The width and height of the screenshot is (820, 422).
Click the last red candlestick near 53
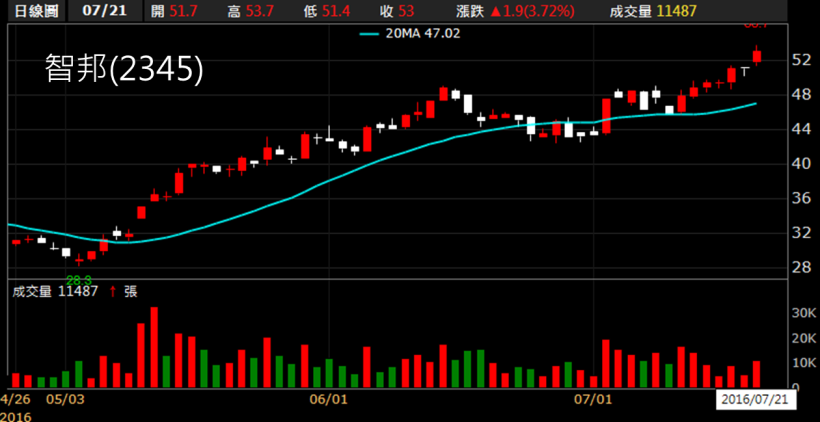757,56
